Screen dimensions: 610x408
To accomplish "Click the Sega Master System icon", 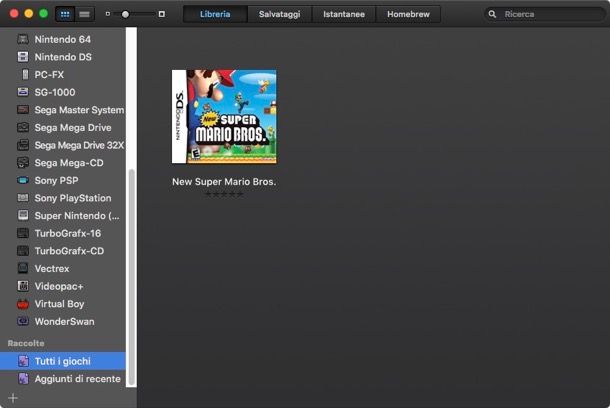I will pos(23,110).
